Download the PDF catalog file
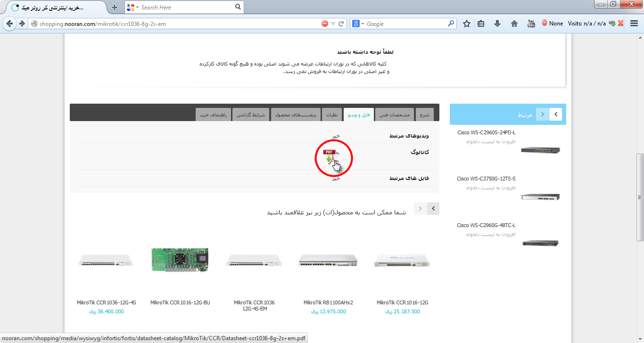 (330, 156)
